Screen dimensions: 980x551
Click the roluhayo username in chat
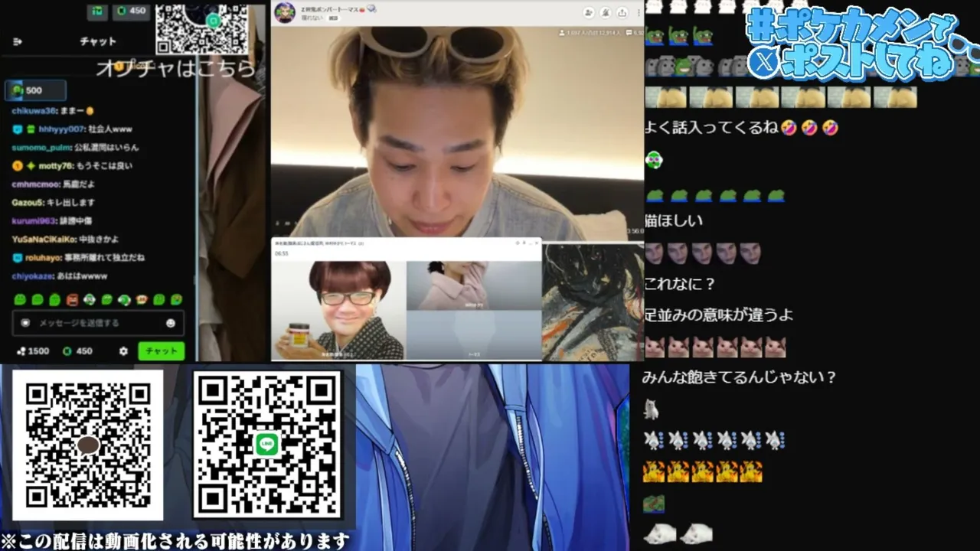pos(43,258)
